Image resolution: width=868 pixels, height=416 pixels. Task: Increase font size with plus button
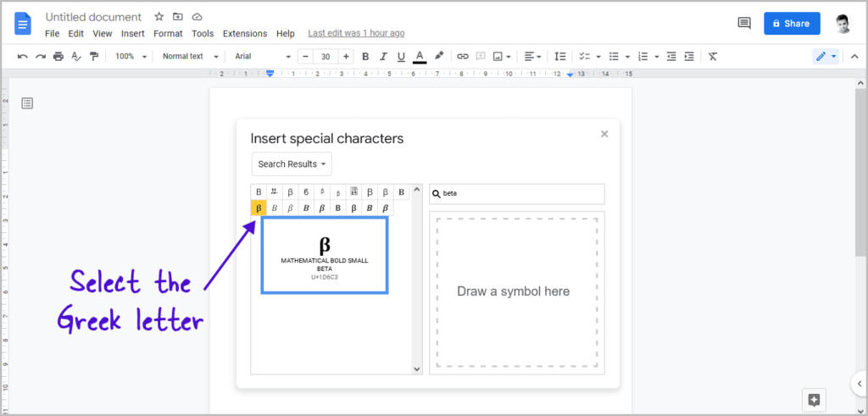346,57
